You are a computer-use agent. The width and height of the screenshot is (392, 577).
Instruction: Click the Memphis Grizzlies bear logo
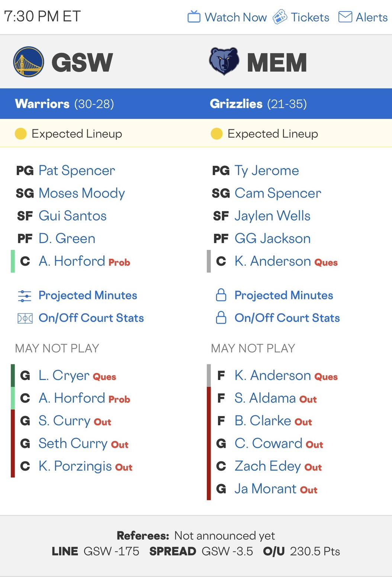(224, 61)
